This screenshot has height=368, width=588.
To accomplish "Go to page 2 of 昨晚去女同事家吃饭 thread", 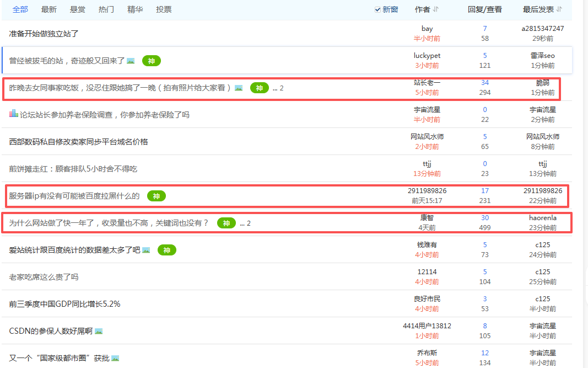I will tap(282, 88).
